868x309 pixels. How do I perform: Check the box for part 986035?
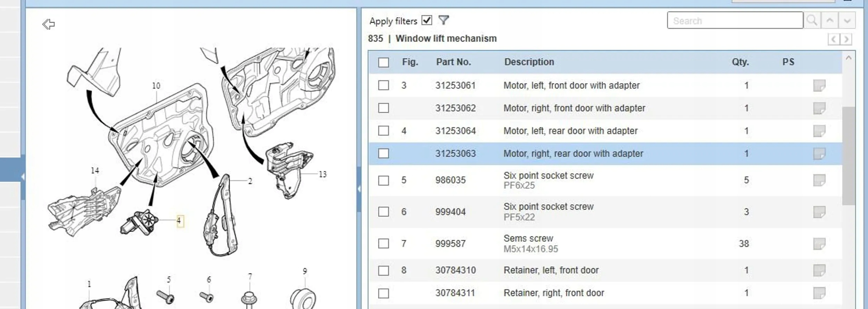coord(383,180)
